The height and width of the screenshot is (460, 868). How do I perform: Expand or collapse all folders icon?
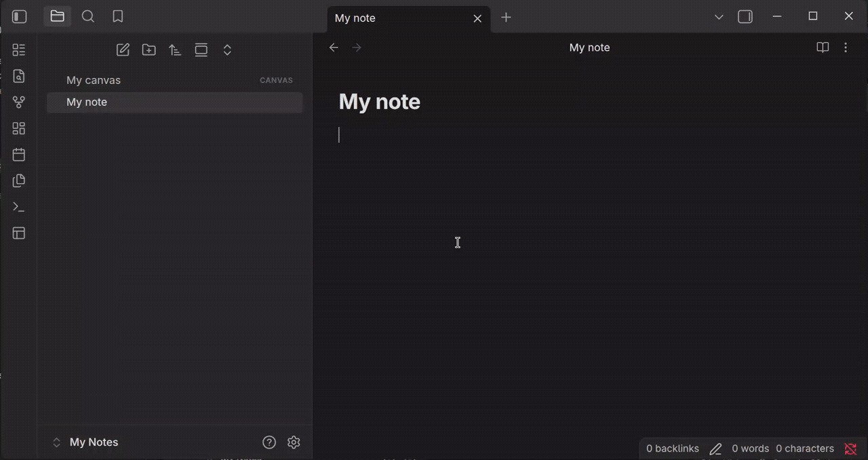click(x=227, y=50)
